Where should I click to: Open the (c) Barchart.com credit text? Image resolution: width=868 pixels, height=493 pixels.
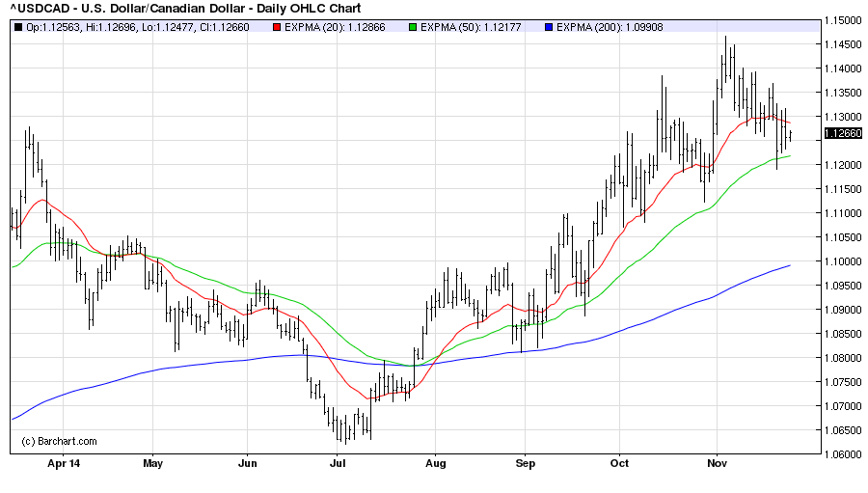coord(59,442)
